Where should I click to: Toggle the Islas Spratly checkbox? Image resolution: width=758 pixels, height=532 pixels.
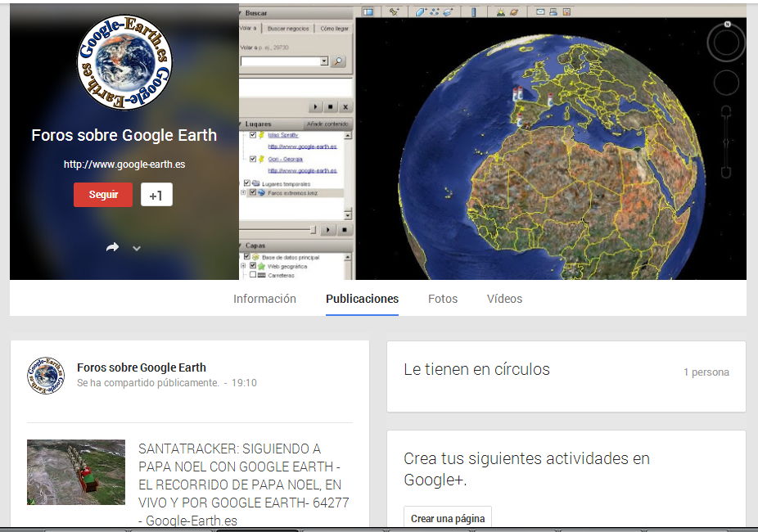coord(253,135)
